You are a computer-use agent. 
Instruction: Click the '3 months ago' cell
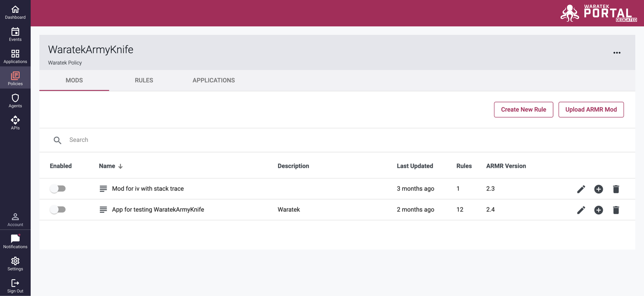[416, 189]
